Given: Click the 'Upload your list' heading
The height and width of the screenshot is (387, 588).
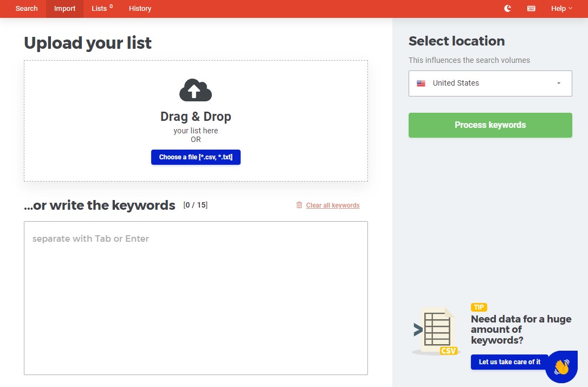Looking at the screenshot, I should [x=88, y=43].
